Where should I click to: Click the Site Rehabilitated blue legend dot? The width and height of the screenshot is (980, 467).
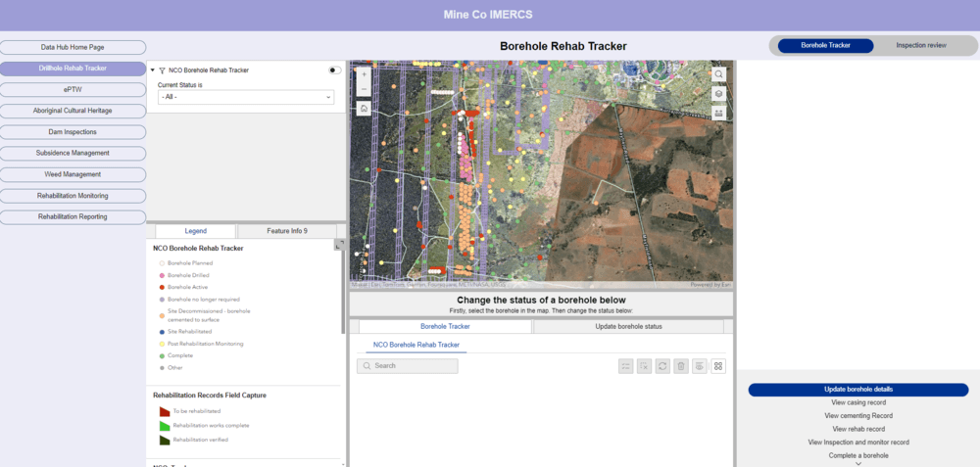point(162,332)
